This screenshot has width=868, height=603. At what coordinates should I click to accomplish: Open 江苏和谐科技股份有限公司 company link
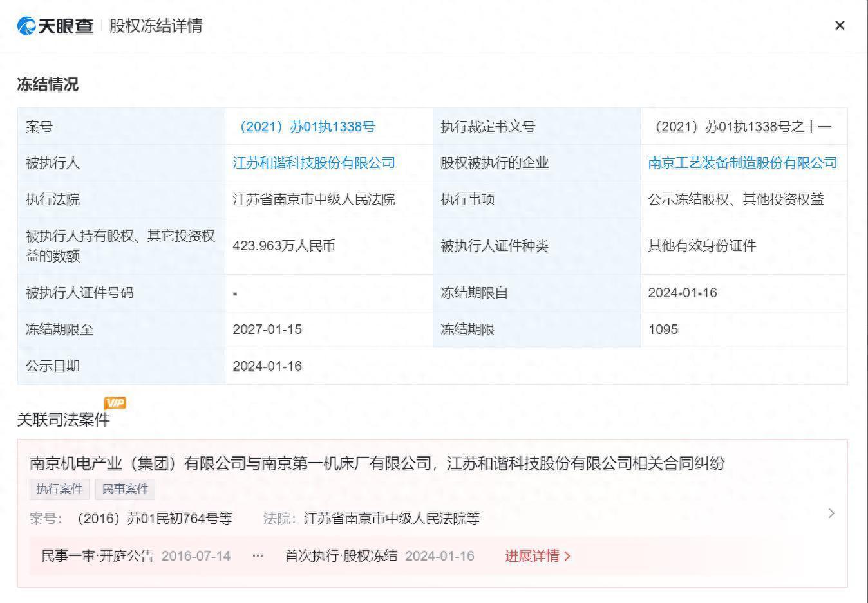[x=314, y=163]
